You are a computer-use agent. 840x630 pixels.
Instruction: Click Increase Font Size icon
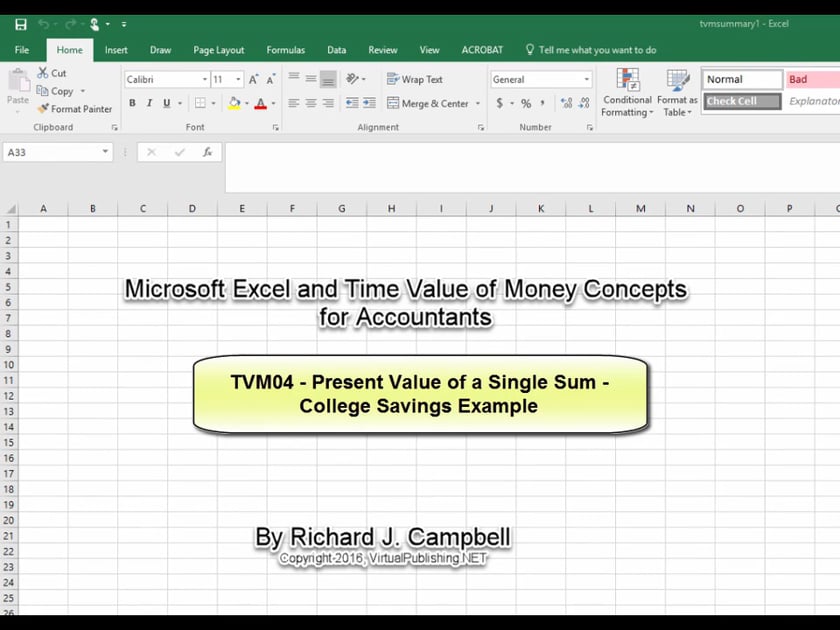tap(253, 79)
